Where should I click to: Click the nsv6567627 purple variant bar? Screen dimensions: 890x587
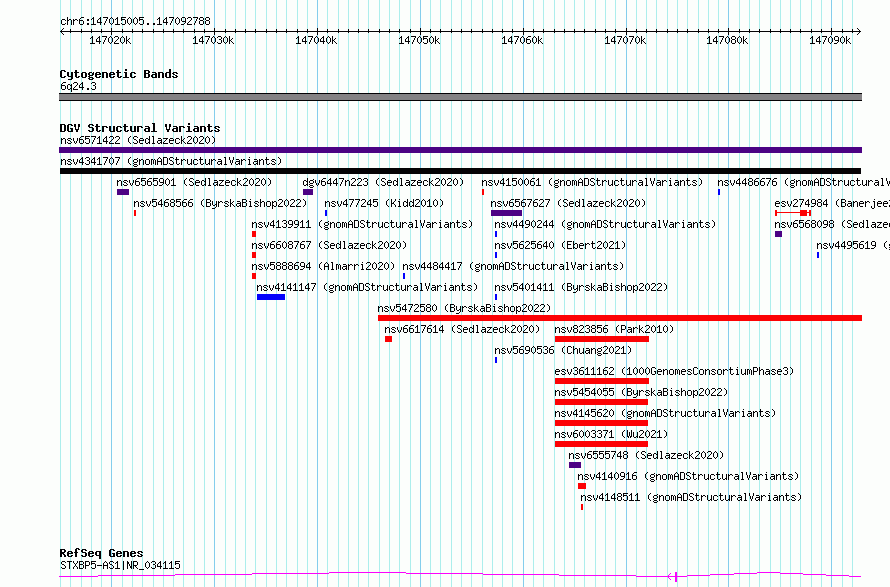pyautogui.click(x=506, y=213)
